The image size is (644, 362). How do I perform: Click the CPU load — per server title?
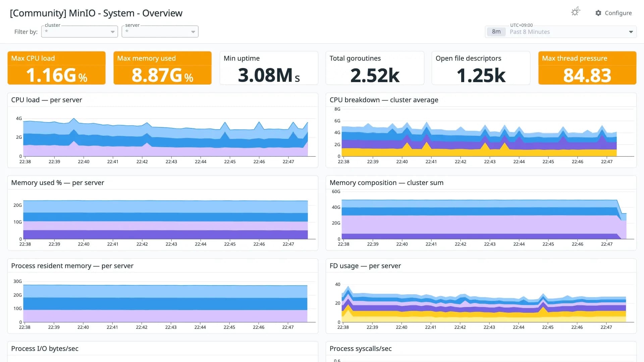[47, 100]
